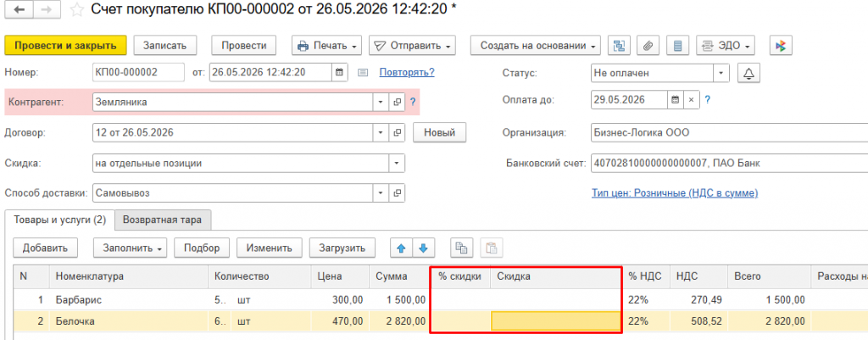The width and height of the screenshot is (868, 340).
Task: Show help question mark next to Оплата до
Action: [x=707, y=100]
